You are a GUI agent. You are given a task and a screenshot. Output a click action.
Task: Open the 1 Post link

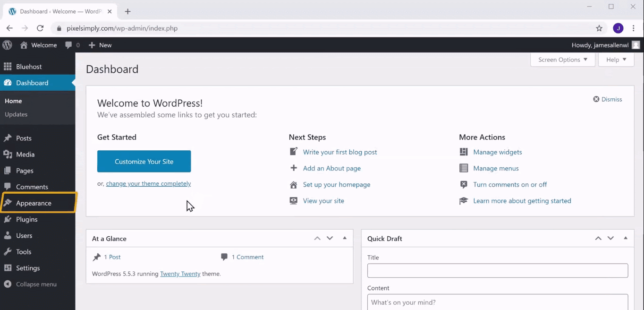pos(112,257)
